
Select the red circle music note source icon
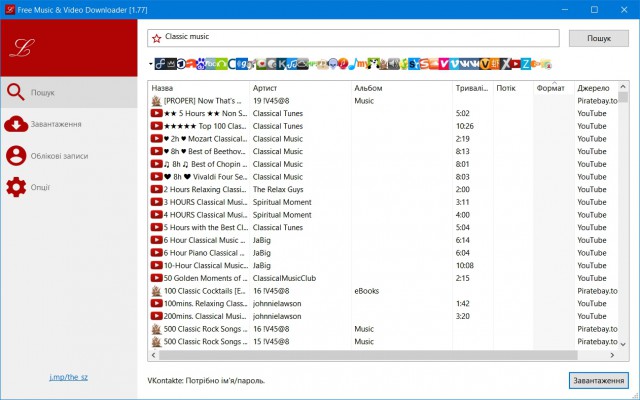(343, 64)
